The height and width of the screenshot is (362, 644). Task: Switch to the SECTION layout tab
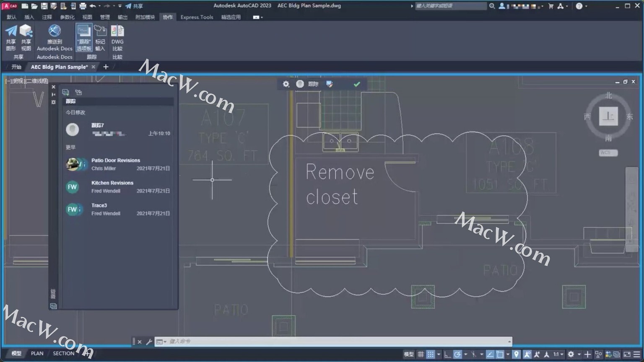63,354
